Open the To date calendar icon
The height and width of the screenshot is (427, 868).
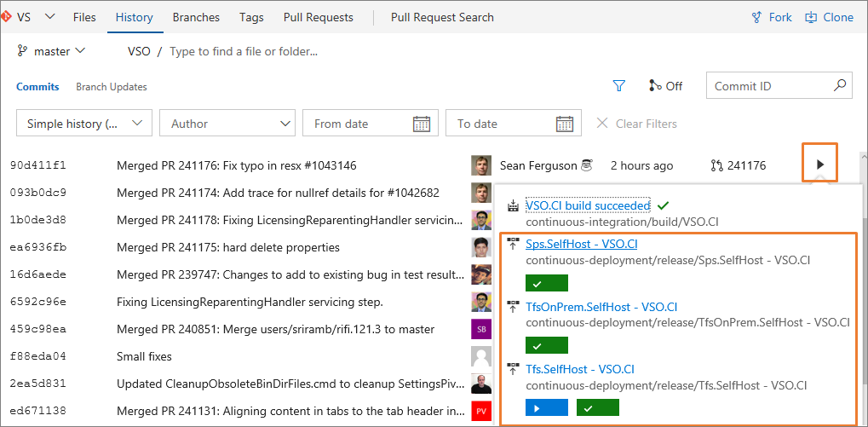coord(565,124)
